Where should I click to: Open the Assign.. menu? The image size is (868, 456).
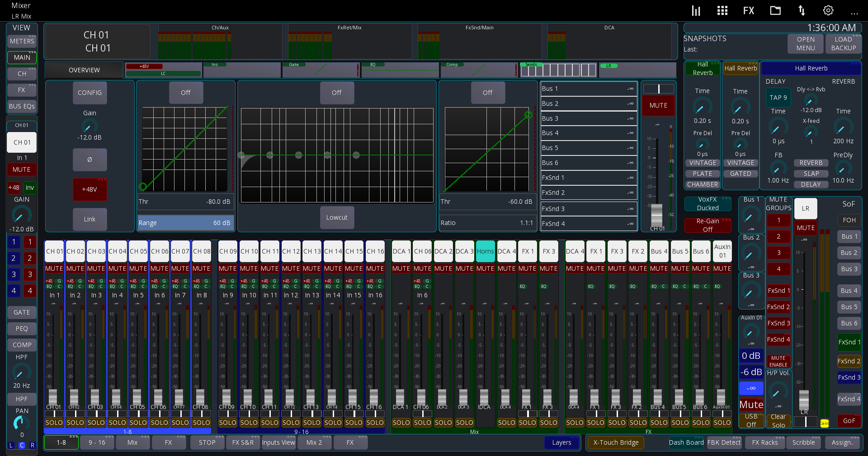pos(843,442)
